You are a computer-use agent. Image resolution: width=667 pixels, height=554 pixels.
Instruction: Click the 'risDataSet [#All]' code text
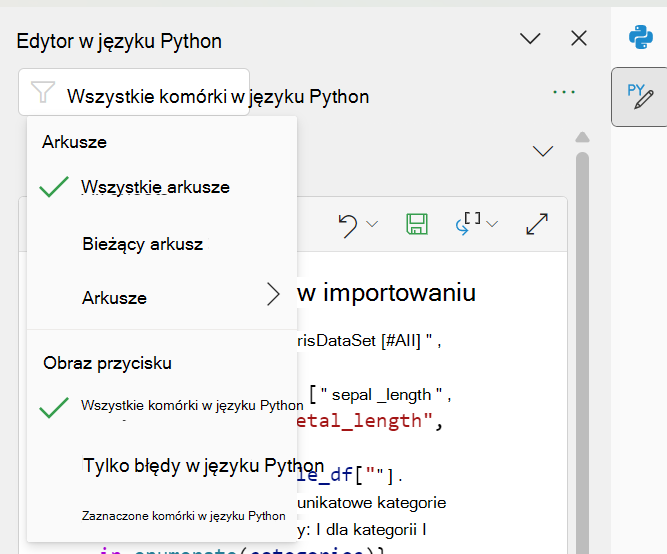tap(359, 341)
